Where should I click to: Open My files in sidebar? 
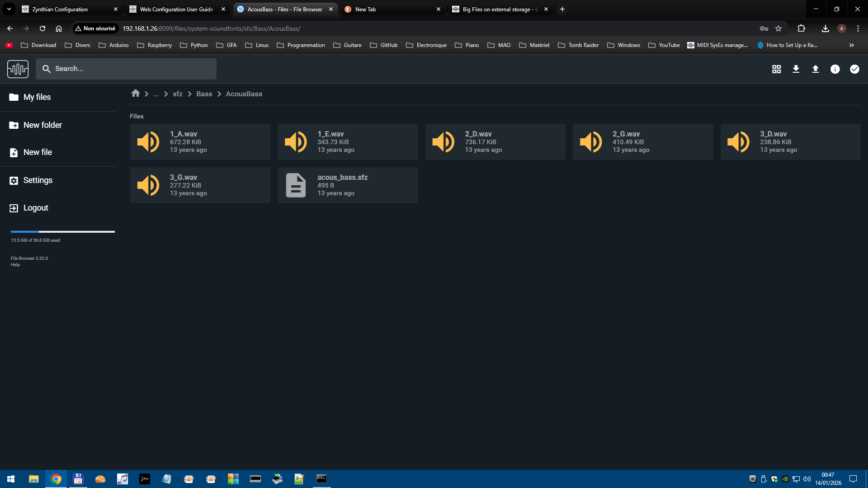click(x=37, y=97)
